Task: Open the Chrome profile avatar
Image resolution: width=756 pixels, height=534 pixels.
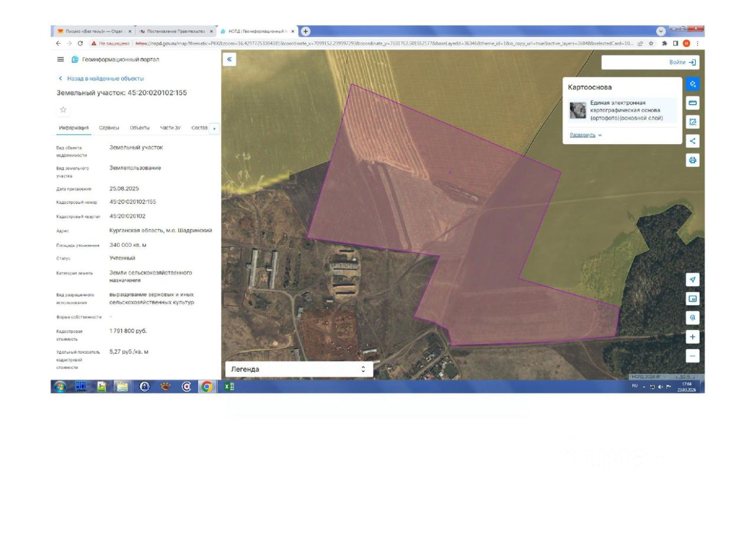Action: (x=686, y=43)
